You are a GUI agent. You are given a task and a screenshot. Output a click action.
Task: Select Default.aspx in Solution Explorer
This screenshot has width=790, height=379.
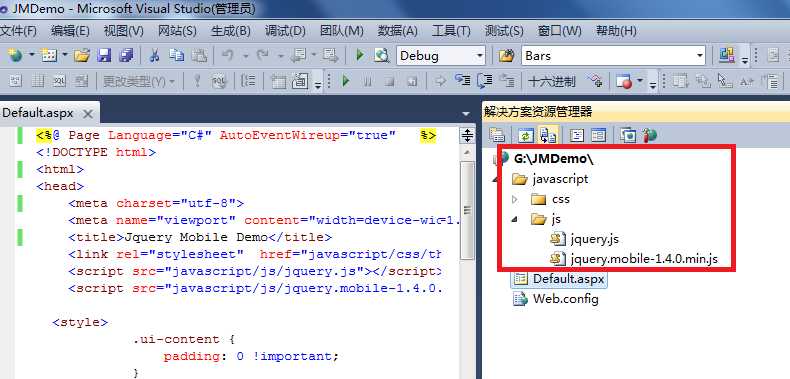coord(568,279)
